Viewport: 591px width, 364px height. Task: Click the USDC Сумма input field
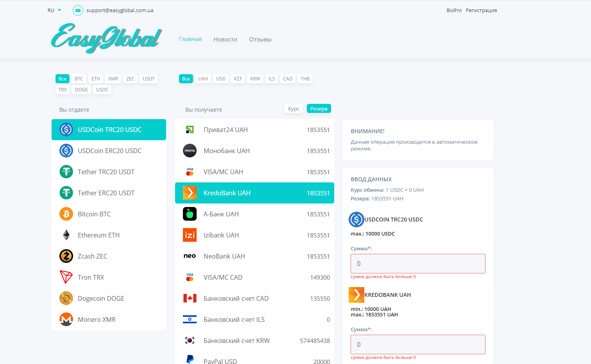point(418,264)
